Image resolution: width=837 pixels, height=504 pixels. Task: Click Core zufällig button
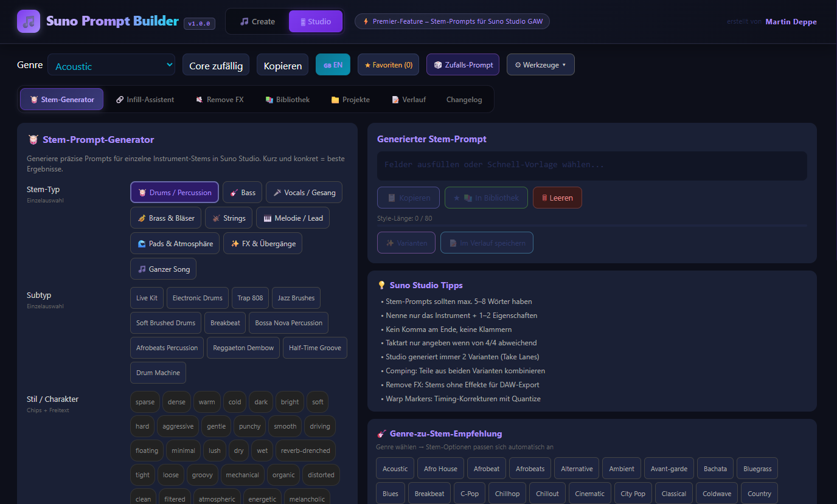pyautogui.click(x=216, y=65)
